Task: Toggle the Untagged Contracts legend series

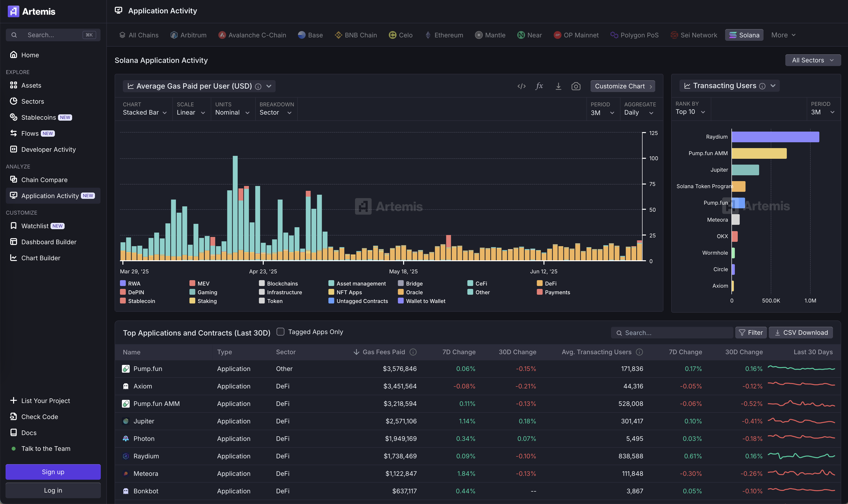Action: [x=358, y=301]
